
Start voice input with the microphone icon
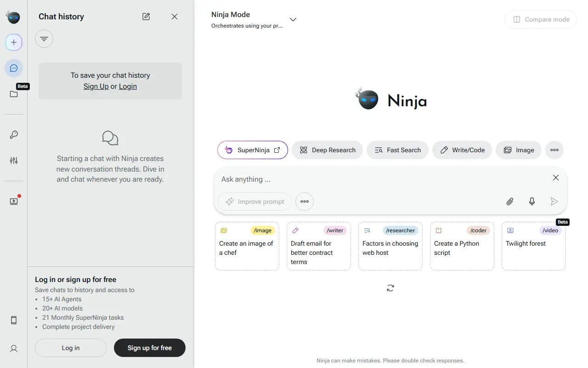[x=531, y=201]
